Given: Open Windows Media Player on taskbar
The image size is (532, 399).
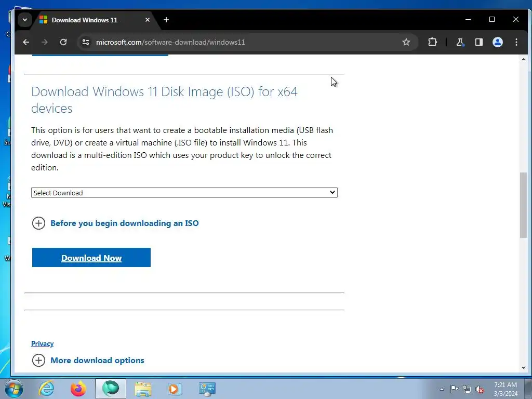Looking at the screenshot, I should click(x=175, y=389).
